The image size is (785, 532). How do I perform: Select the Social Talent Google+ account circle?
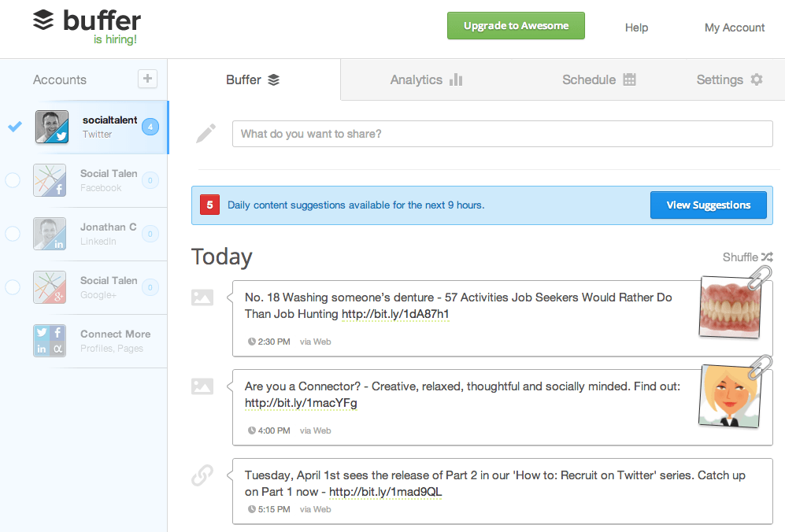point(13,287)
